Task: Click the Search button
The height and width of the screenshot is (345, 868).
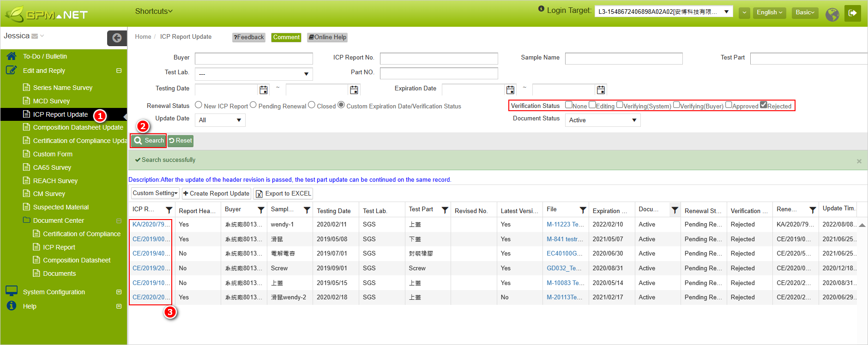Action: [x=149, y=141]
